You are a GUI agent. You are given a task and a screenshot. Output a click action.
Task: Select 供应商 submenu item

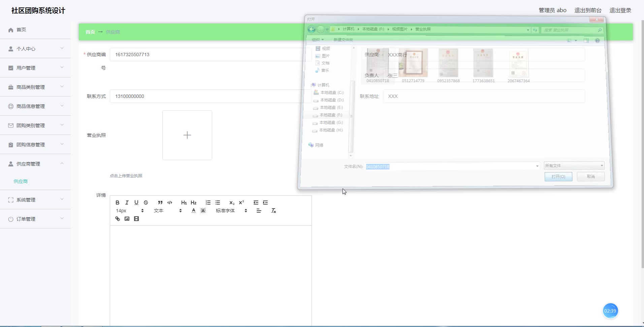[x=21, y=181]
